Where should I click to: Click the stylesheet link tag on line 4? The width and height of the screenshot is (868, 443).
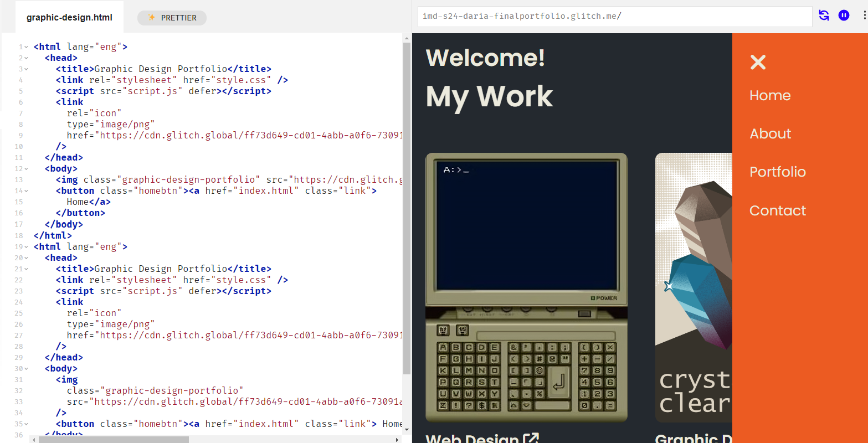[x=172, y=80]
